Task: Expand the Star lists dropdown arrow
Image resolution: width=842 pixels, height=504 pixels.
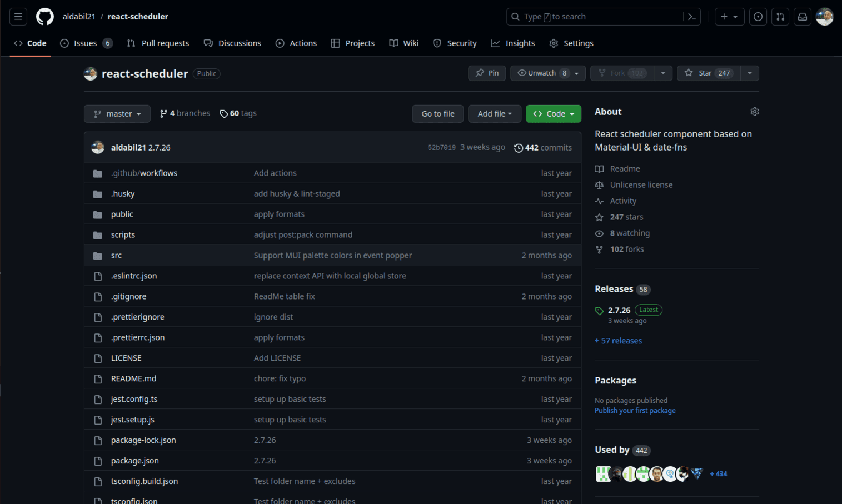Action: point(750,73)
